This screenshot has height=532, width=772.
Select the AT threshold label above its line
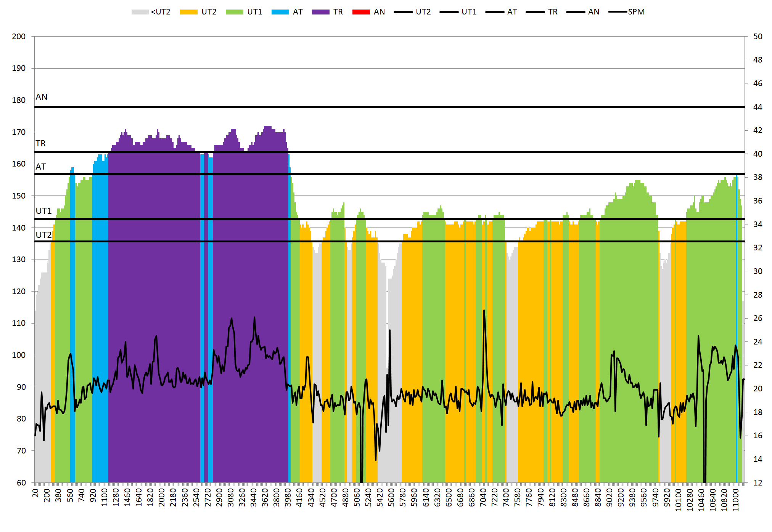[41, 167]
